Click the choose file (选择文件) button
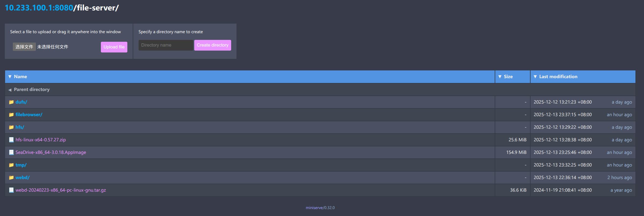Image resolution: width=644 pixels, height=216 pixels. (24, 47)
